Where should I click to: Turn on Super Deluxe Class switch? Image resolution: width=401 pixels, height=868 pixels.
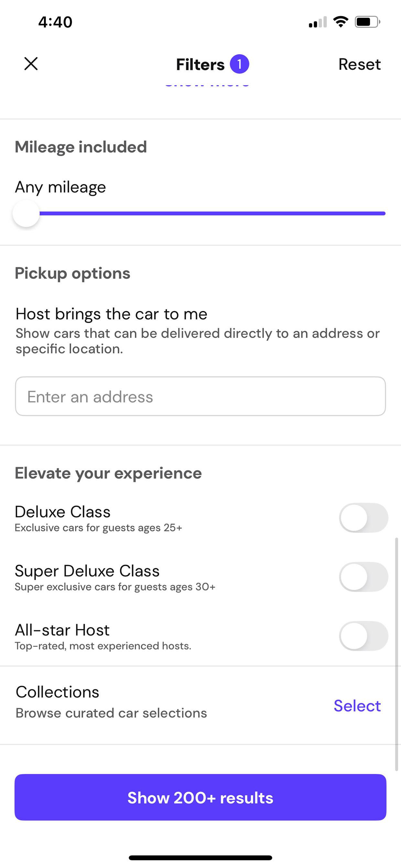(363, 577)
